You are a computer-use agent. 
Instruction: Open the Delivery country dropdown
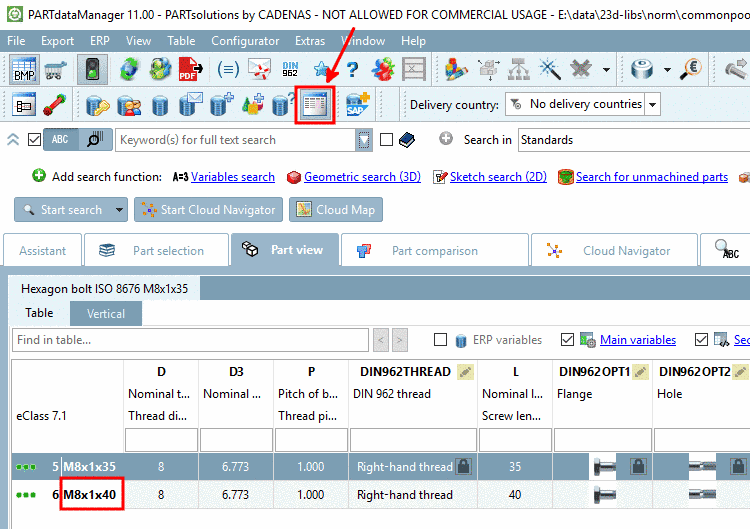(x=653, y=104)
